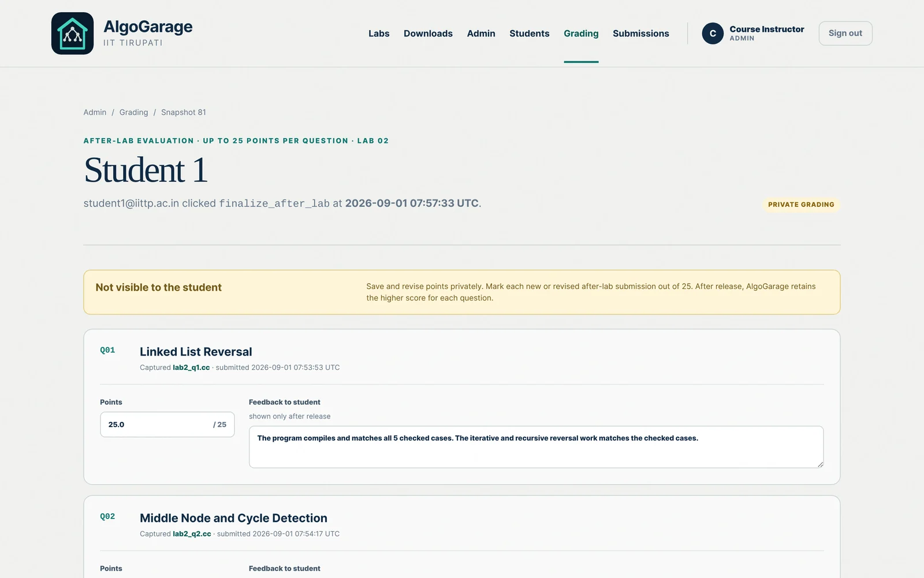
Task: Click the Q01 points input field
Action: pos(167,424)
